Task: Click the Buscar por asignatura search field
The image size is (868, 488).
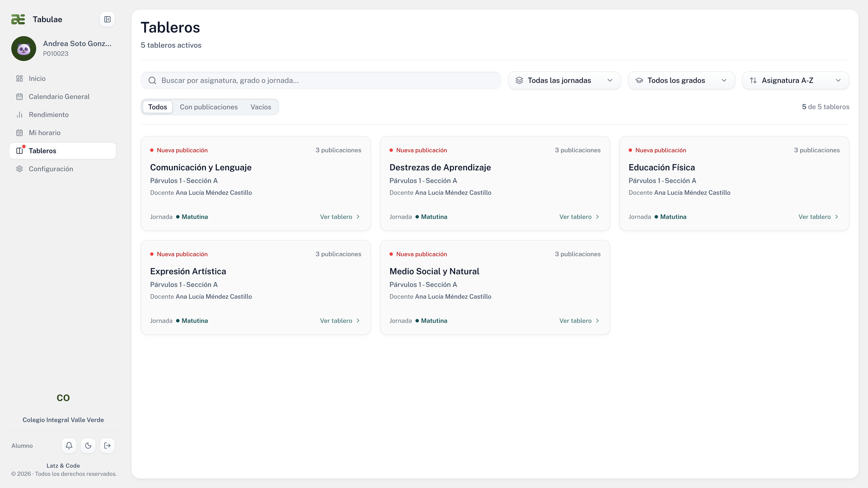Action: point(321,81)
